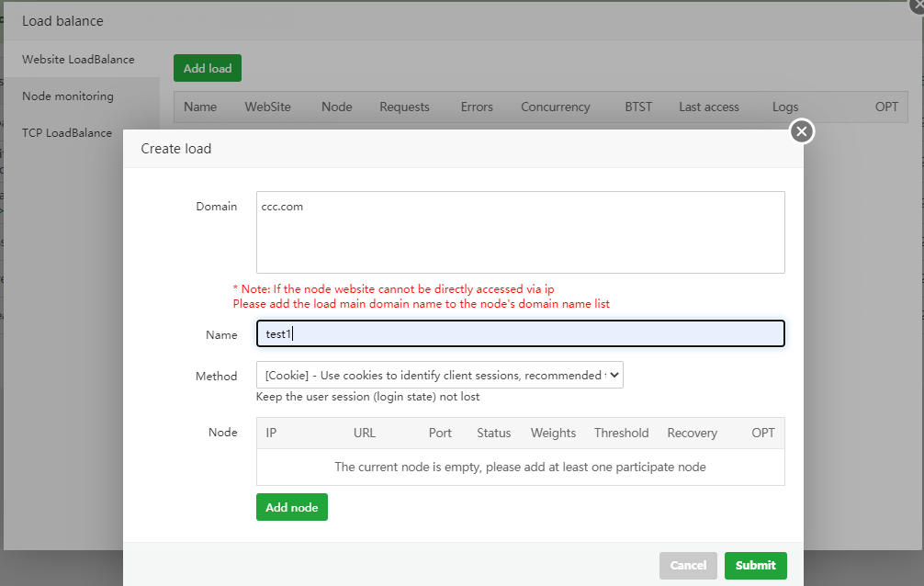Screen dimensions: 924x586
Task: Close the Load balance window
Action: point(916,6)
